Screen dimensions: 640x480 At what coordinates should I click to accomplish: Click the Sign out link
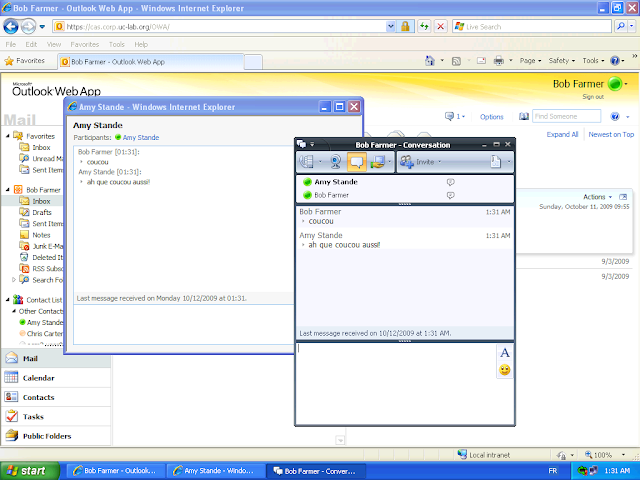click(593, 97)
